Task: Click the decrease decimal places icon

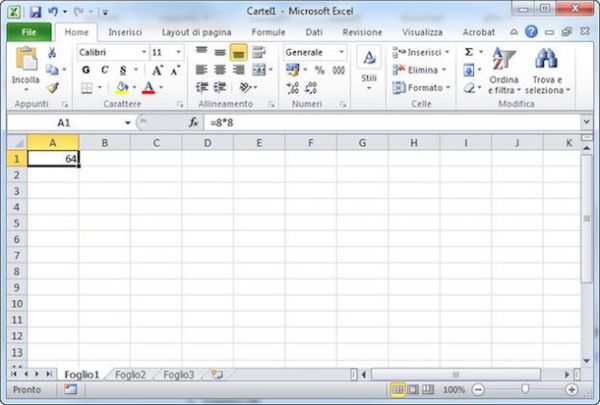Action: tap(311, 88)
